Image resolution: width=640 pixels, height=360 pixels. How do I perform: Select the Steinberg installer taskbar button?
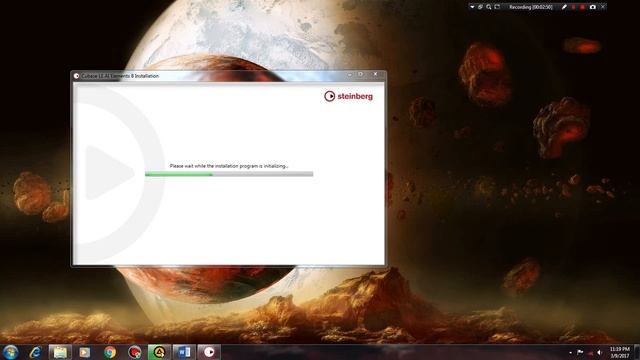click(x=209, y=352)
